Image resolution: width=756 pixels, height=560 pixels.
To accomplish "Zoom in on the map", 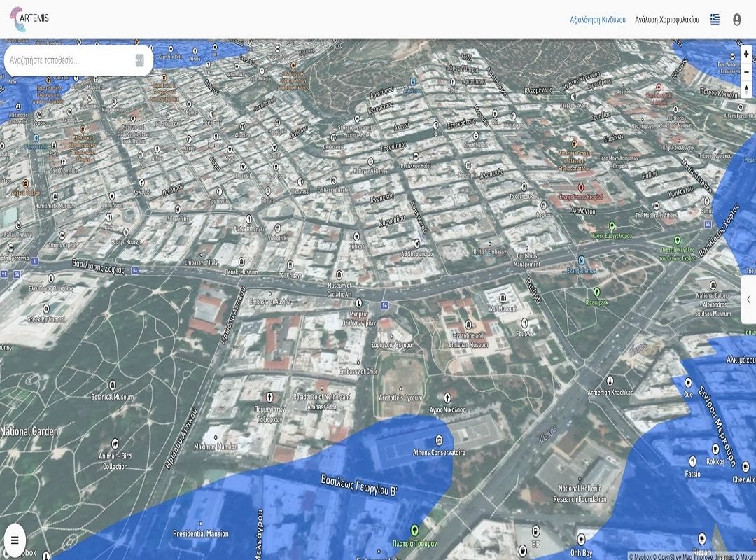I will coord(747,55).
